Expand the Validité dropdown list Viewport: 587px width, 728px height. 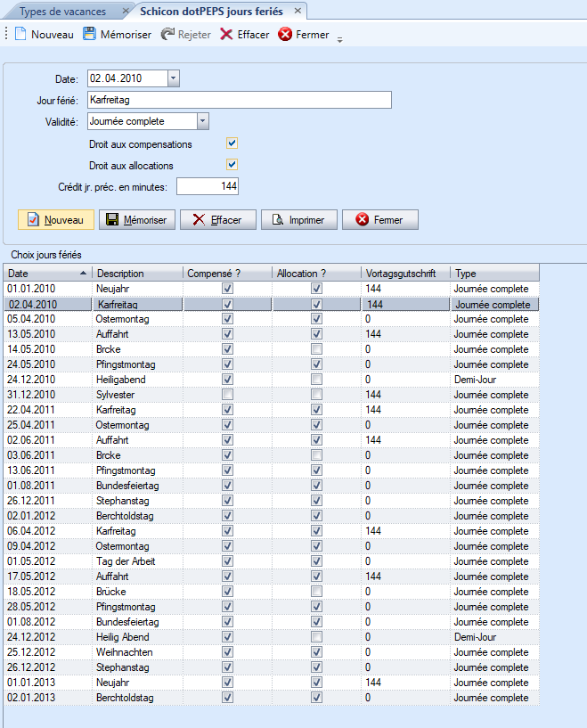tap(203, 121)
